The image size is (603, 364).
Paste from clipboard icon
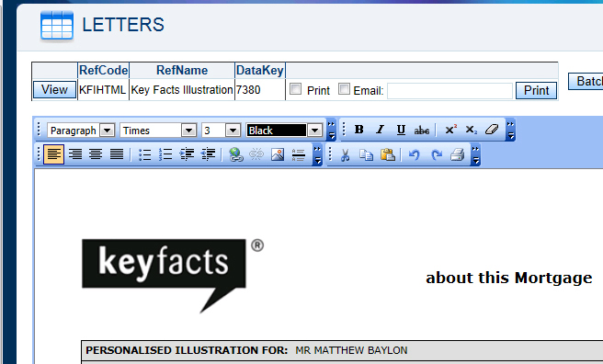point(388,155)
